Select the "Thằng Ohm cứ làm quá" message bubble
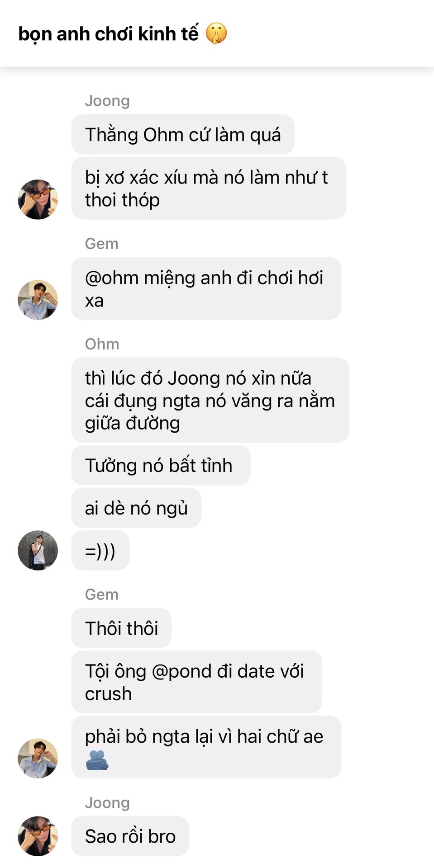The width and height of the screenshot is (434, 868). 183,134
